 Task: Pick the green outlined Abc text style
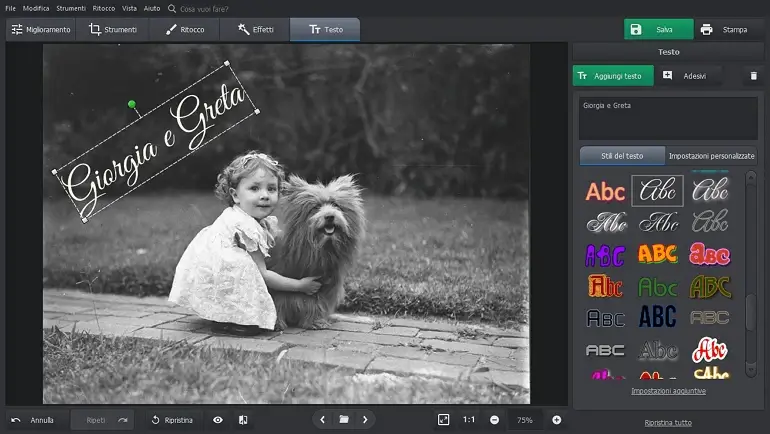coord(657,287)
